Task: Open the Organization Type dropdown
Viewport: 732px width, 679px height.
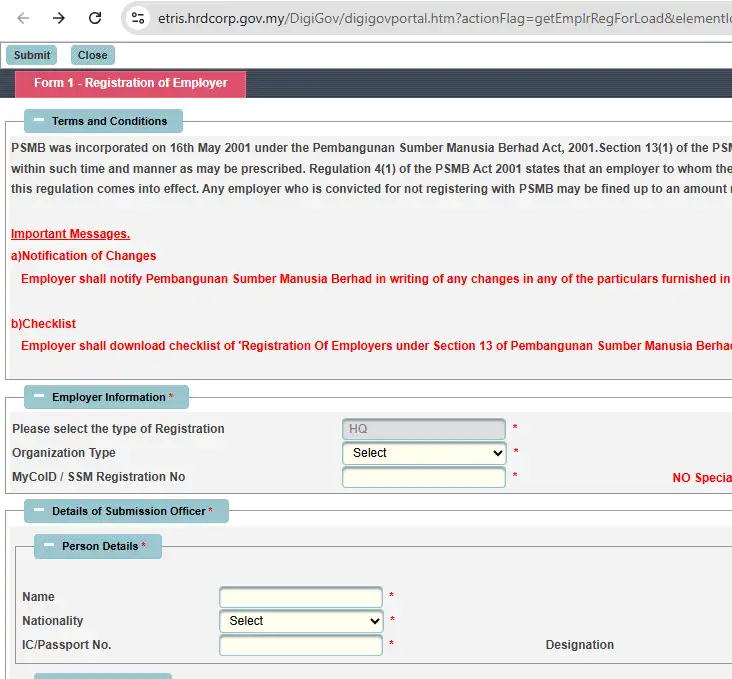Action: point(424,453)
